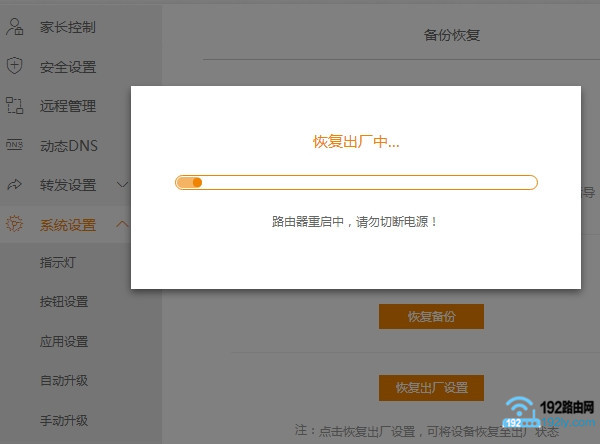The height and width of the screenshot is (444, 600).
Task: Click the factory reset progress bar
Action: point(356,182)
